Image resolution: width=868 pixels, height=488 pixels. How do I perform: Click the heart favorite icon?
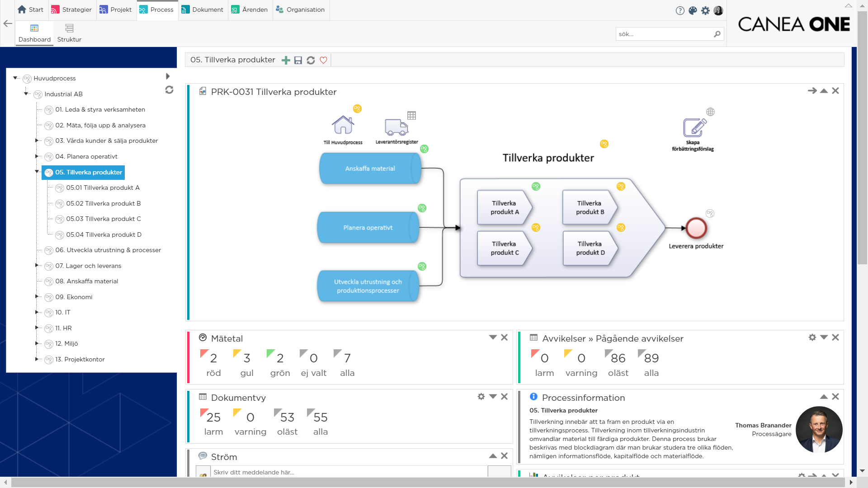pos(323,61)
